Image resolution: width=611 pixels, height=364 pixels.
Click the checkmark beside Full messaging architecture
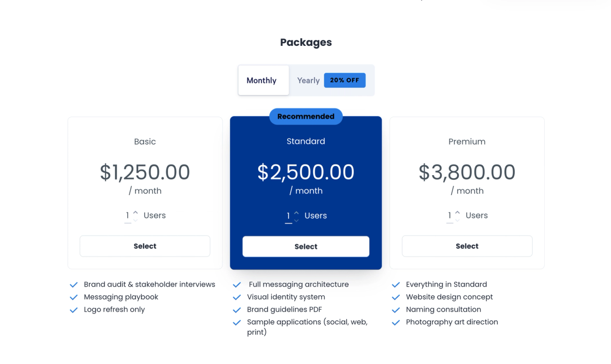coord(236,284)
